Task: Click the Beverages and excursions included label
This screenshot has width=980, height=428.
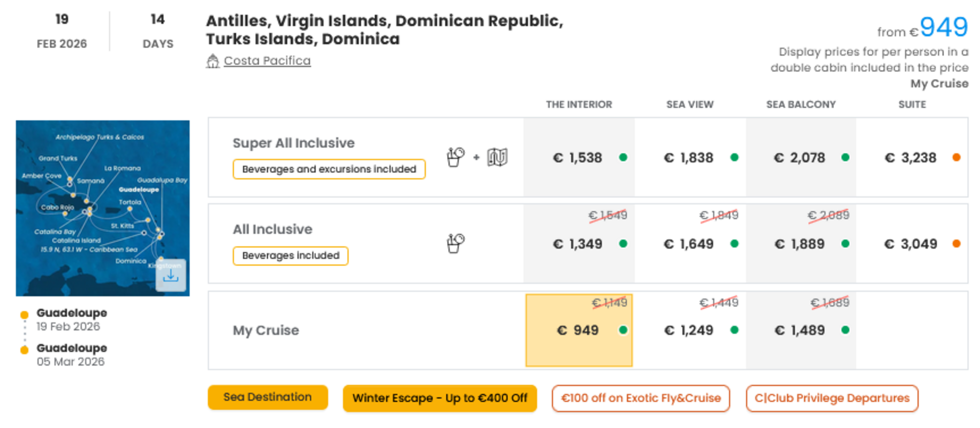Action: click(x=329, y=169)
